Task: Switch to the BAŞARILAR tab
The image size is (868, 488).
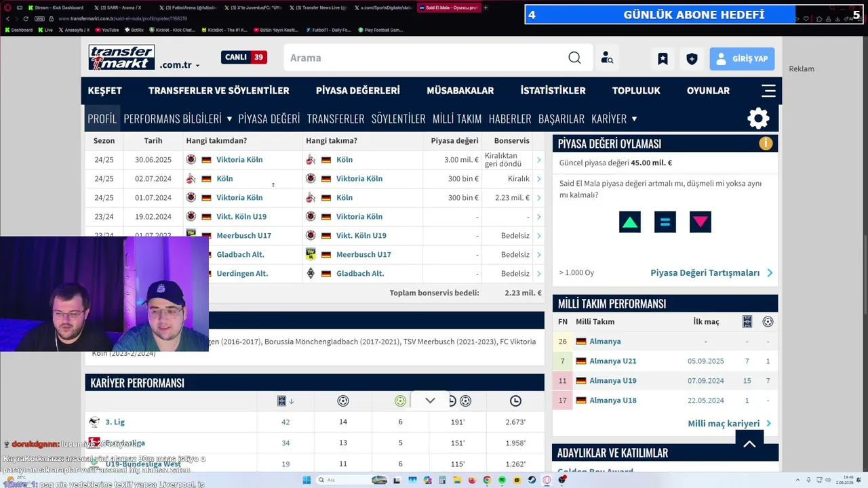Action: pos(561,119)
